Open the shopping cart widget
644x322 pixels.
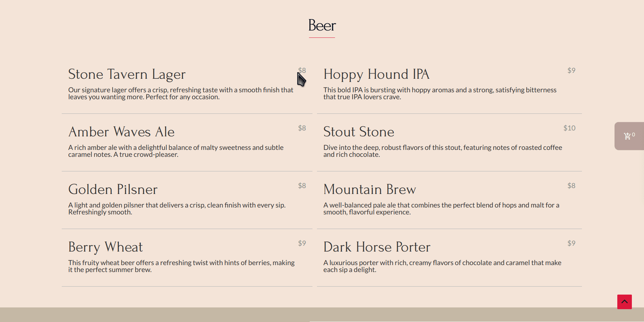(629, 136)
